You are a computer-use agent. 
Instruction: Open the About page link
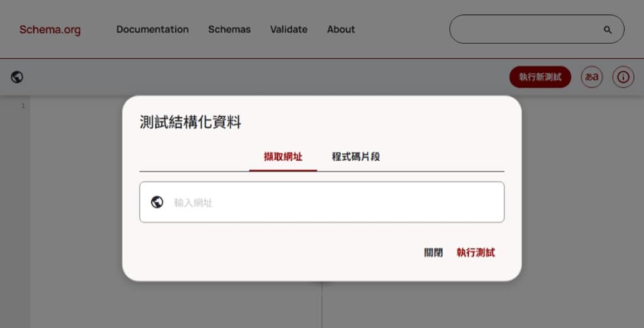pos(341,30)
